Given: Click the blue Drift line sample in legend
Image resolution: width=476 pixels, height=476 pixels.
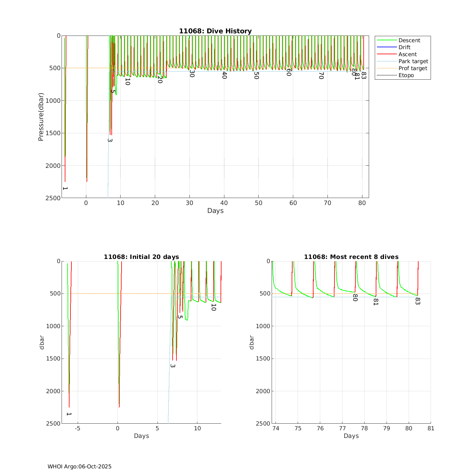Looking at the screenshot, I should [x=387, y=47].
